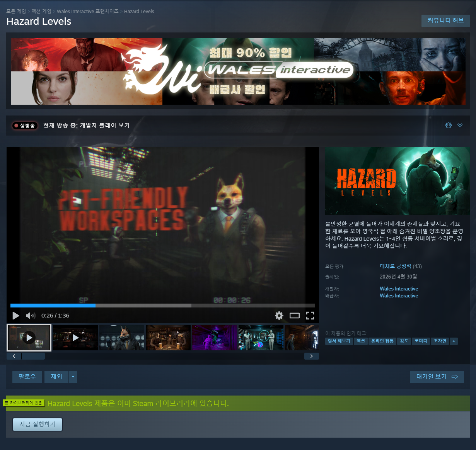This screenshot has width=476, height=450.
Task: Mute the video volume speaker icon
Action: point(31,316)
